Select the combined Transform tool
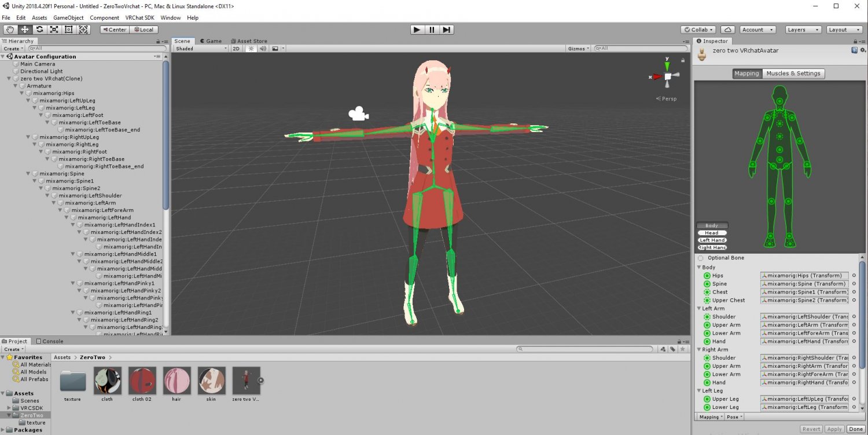Screen dimensions: 868x435 (x=83, y=30)
